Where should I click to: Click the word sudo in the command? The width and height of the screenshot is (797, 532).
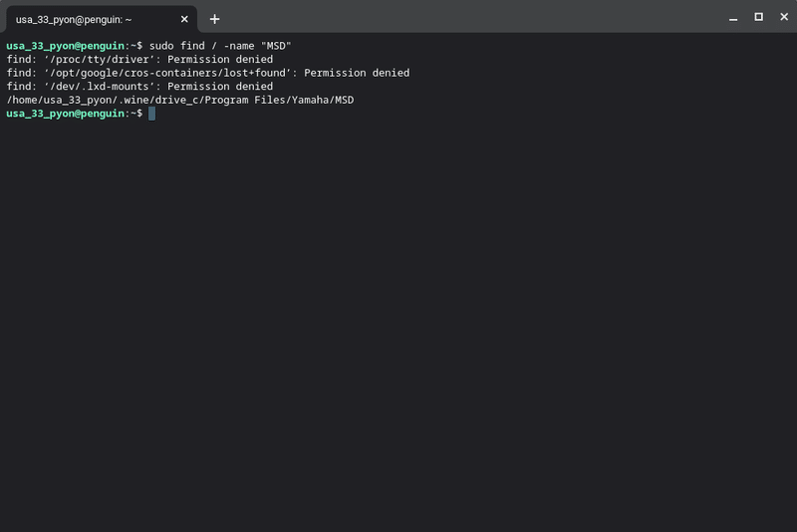(161, 46)
